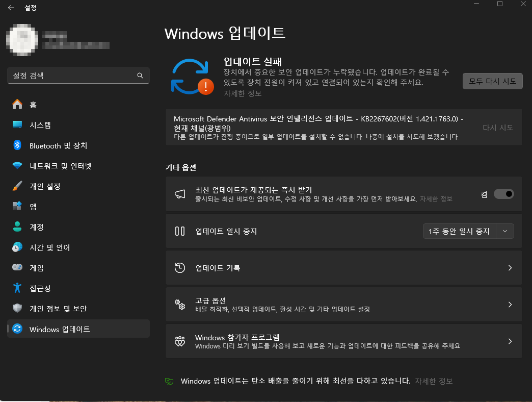Viewport: 532px width, 402px height.
Task: Click the 게임 controller icon
Action: click(x=17, y=267)
